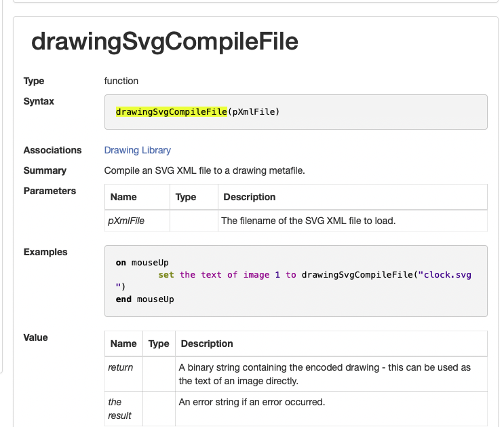Image resolution: width=504 pixels, height=427 pixels.
Task: Click pXmlFile inside the syntax code box
Action: click(x=254, y=112)
